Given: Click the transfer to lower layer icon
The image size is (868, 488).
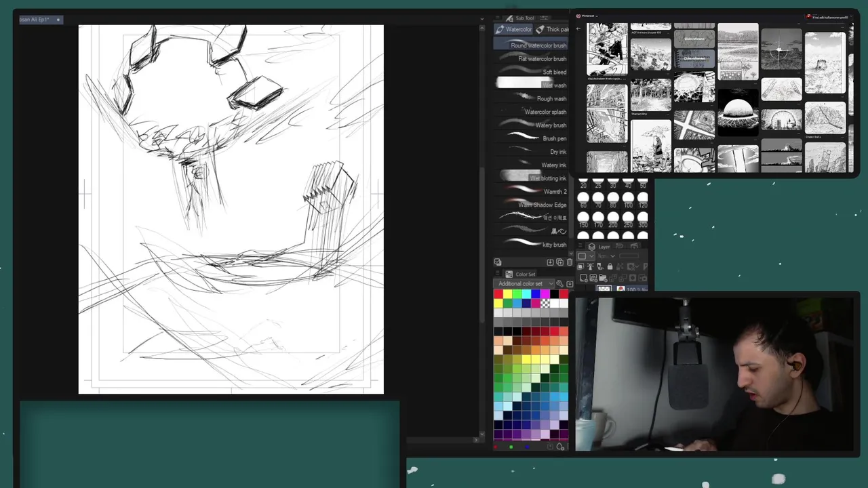Looking at the screenshot, I should click(x=612, y=278).
